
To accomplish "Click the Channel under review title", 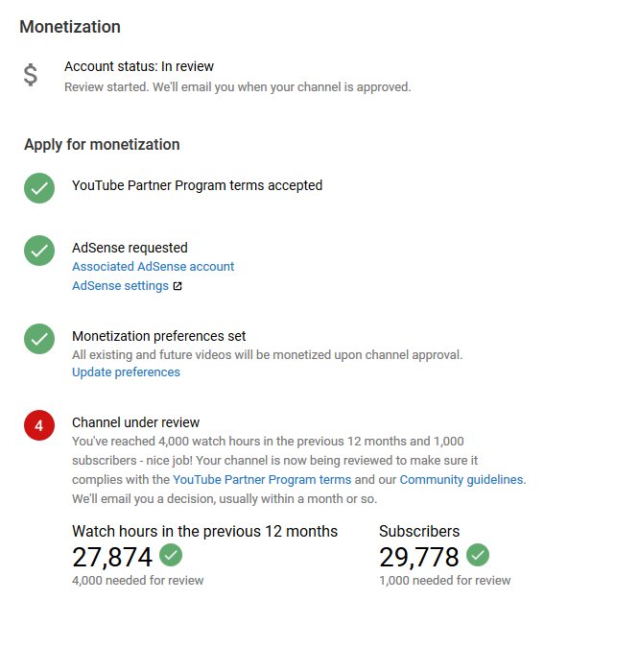I will point(136,422).
